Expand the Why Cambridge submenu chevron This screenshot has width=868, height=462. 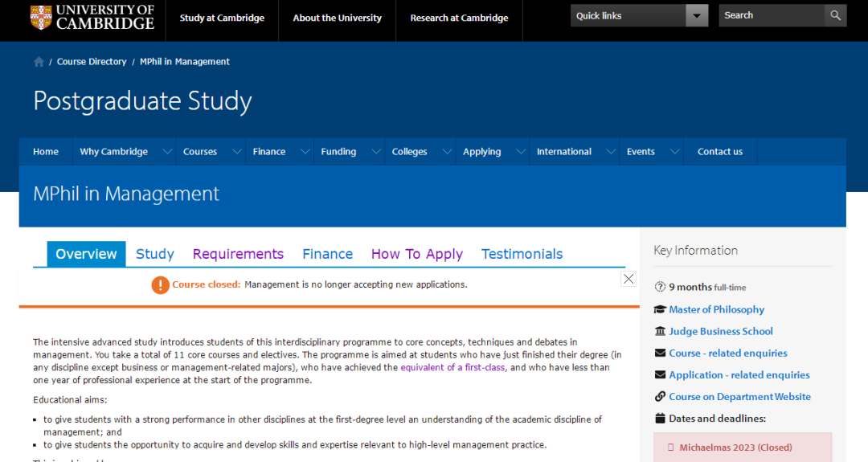(167, 152)
